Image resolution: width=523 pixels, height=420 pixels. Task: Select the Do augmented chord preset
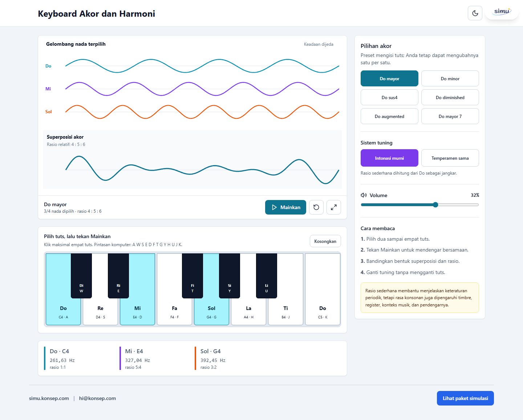tap(389, 116)
